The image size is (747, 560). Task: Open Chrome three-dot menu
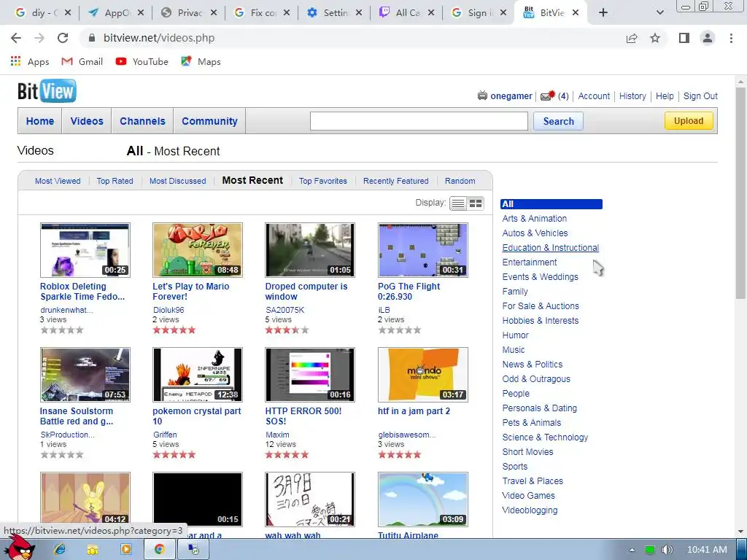pos(731,38)
